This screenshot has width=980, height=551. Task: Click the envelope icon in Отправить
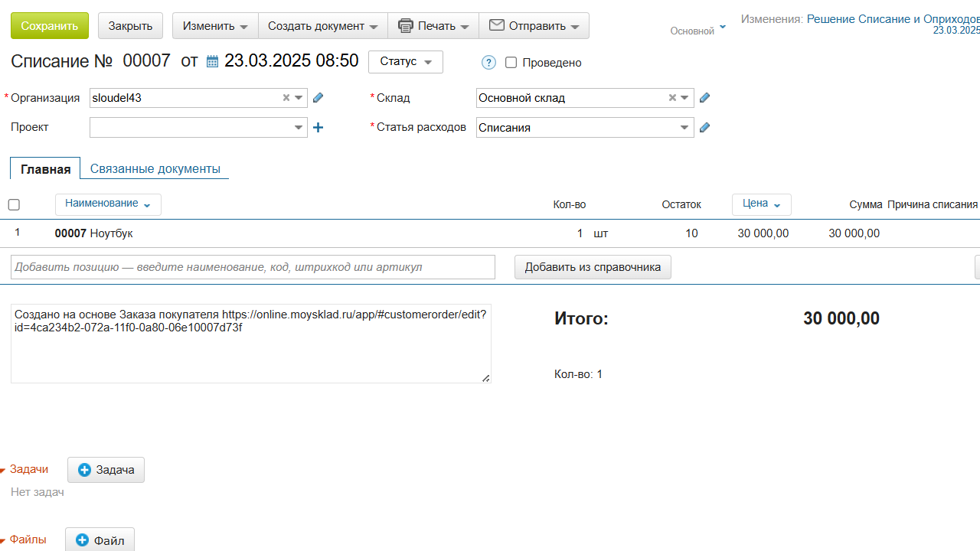(497, 25)
